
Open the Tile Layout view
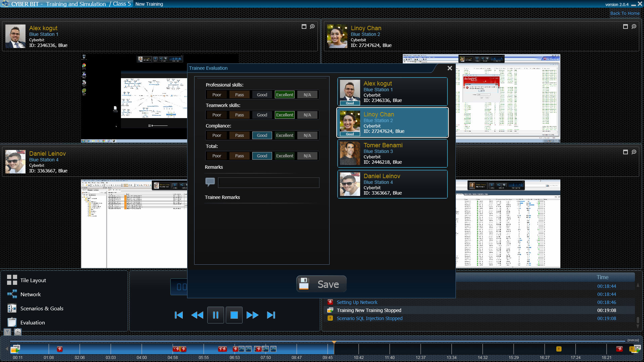(33, 280)
